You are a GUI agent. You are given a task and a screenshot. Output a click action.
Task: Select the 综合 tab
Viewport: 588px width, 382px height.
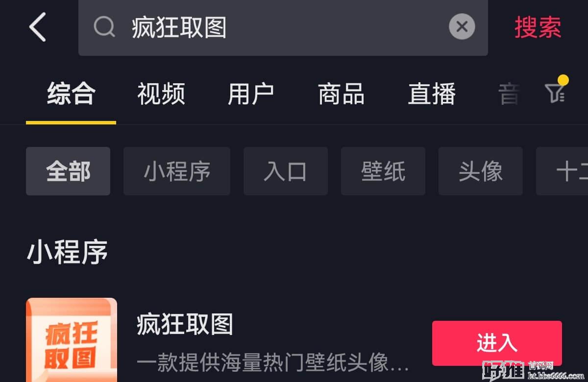(71, 94)
